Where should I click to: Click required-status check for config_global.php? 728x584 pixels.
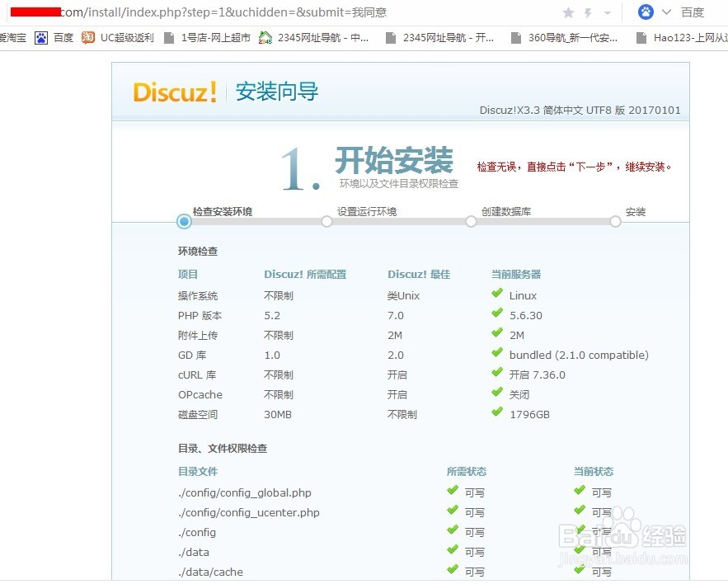453,490
